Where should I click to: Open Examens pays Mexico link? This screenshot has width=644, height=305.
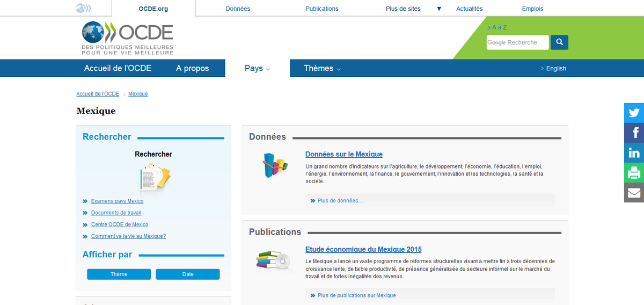click(117, 201)
